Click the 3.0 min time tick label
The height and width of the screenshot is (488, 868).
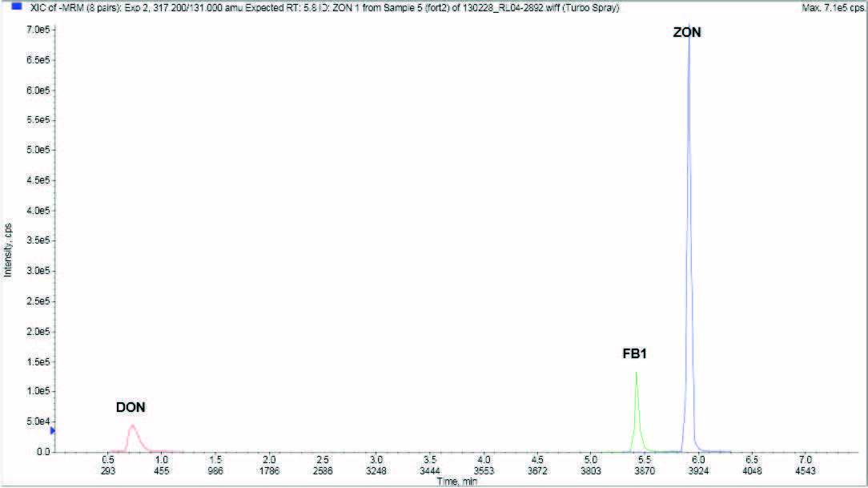click(376, 460)
